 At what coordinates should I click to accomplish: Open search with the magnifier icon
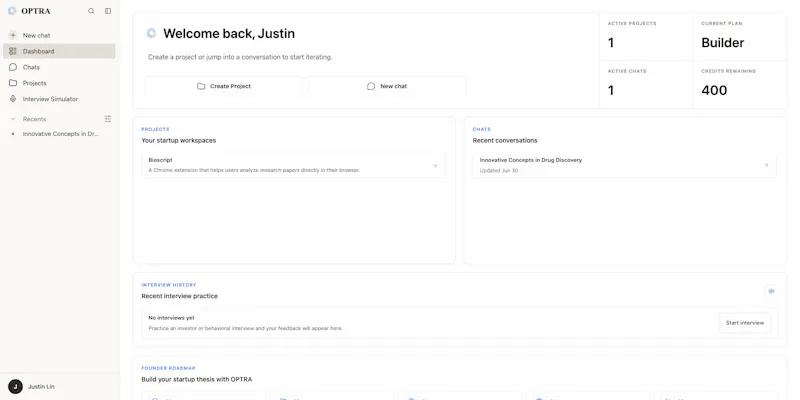91,11
